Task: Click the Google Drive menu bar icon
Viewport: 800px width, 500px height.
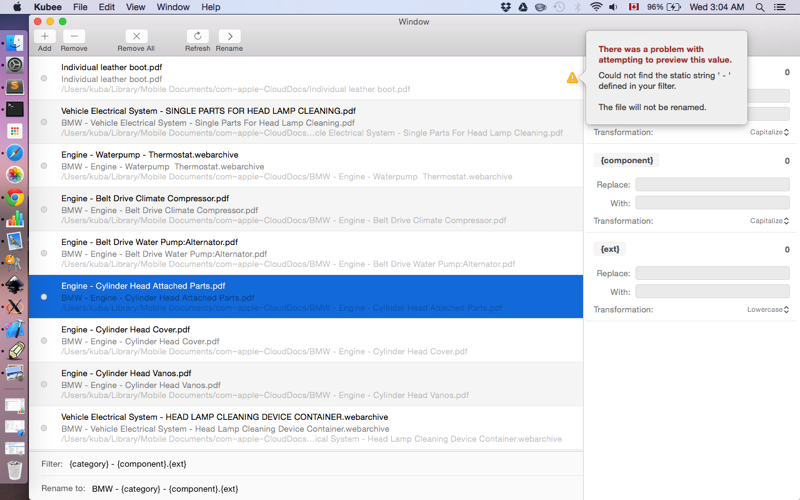Action: pos(523,7)
